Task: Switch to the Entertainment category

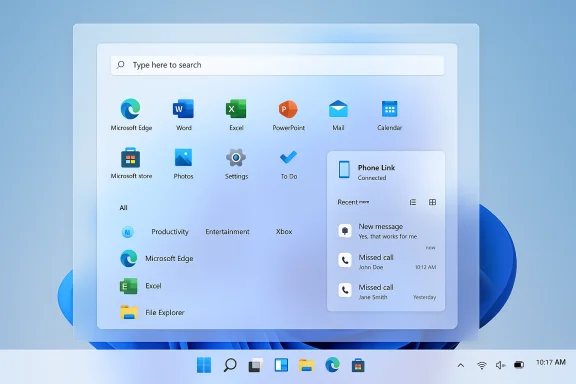Action: [227, 232]
